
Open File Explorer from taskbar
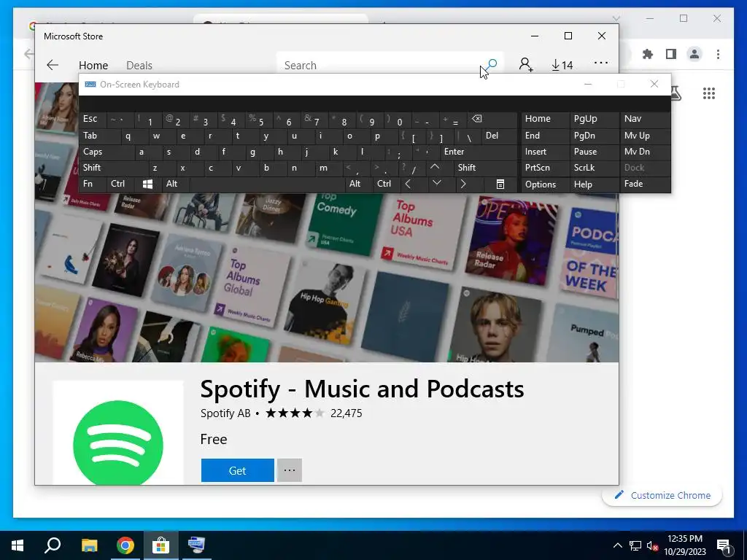89,545
